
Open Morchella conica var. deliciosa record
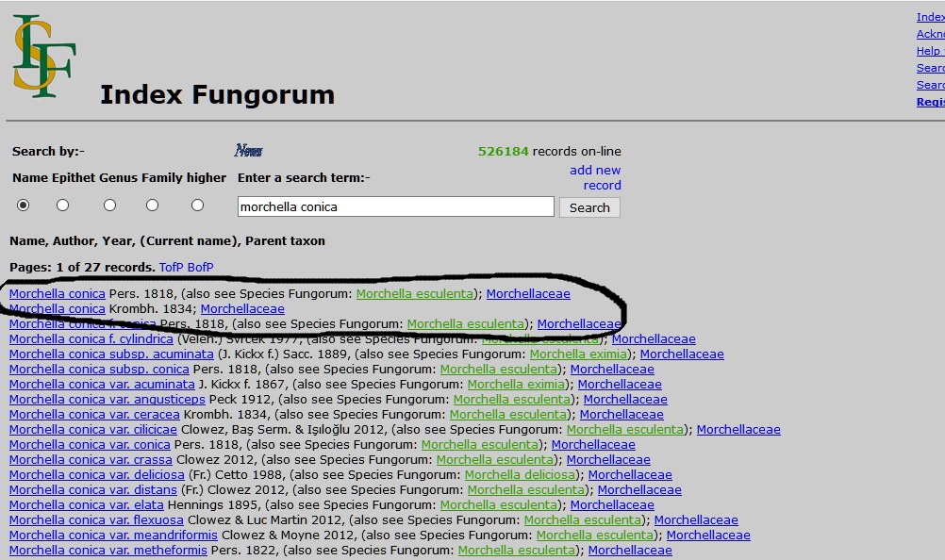(x=97, y=474)
